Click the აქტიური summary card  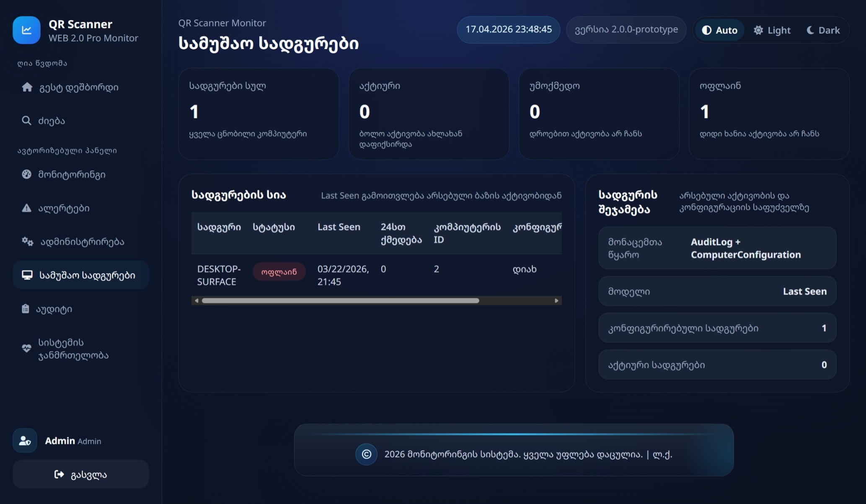429,114
